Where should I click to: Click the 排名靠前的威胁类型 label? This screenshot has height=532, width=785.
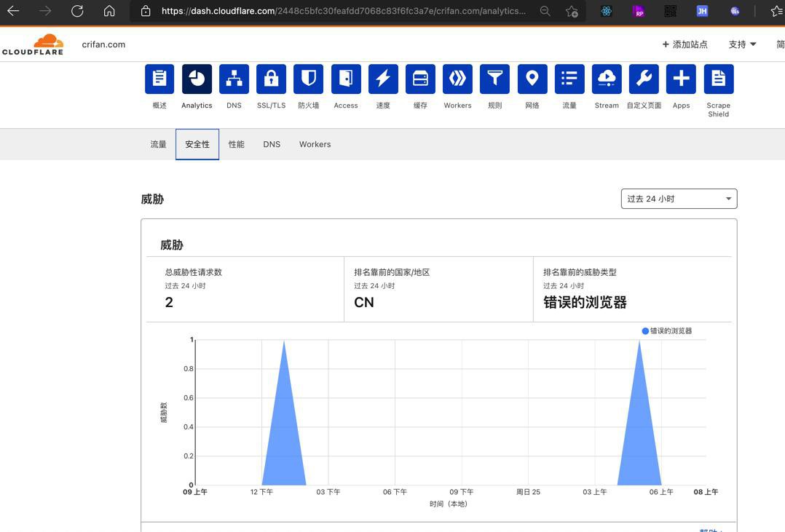click(580, 272)
